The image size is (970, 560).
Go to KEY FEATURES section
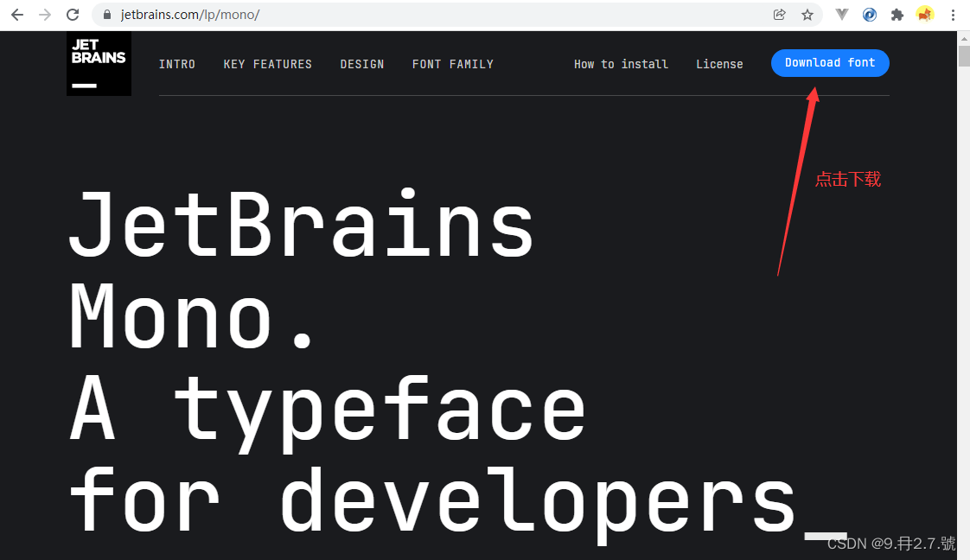[268, 64]
